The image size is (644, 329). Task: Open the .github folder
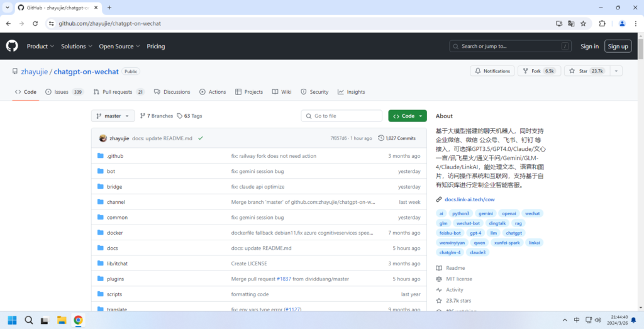tap(114, 156)
